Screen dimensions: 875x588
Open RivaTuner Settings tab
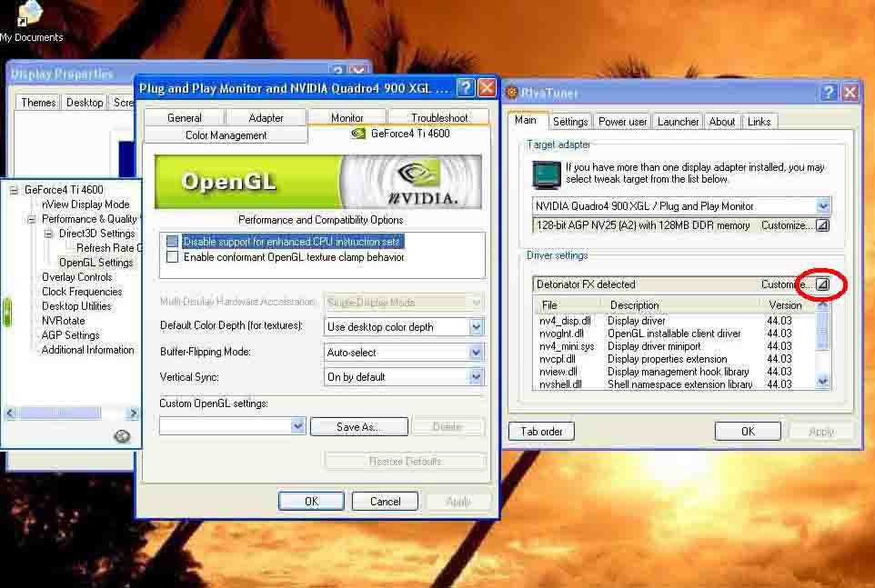click(x=569, y=122)
